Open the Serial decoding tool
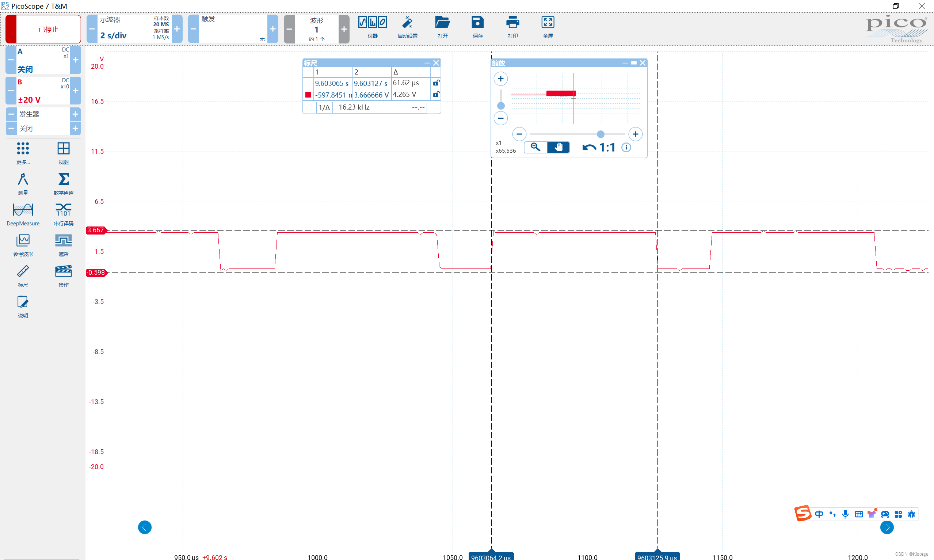 (63, 214)
